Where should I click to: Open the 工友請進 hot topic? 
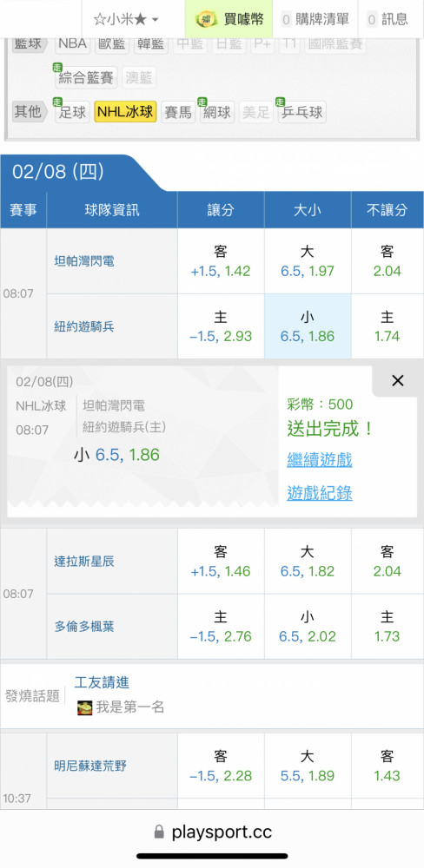(102, 682)
